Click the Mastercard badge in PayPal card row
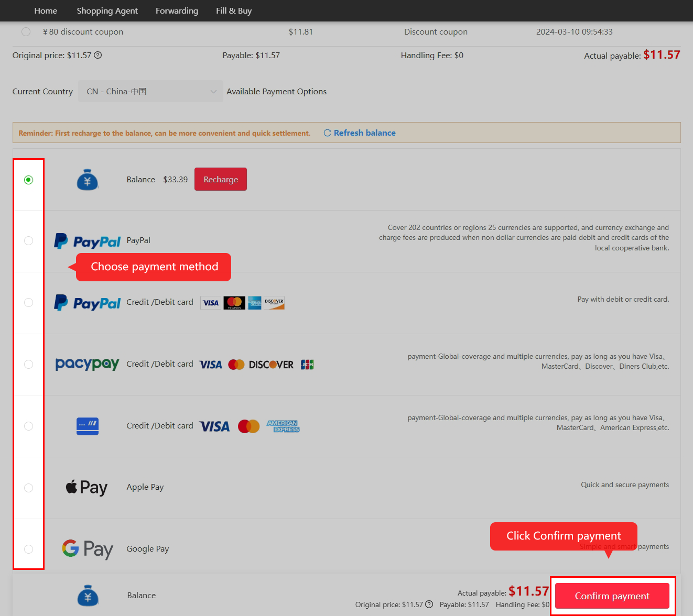 234,303
